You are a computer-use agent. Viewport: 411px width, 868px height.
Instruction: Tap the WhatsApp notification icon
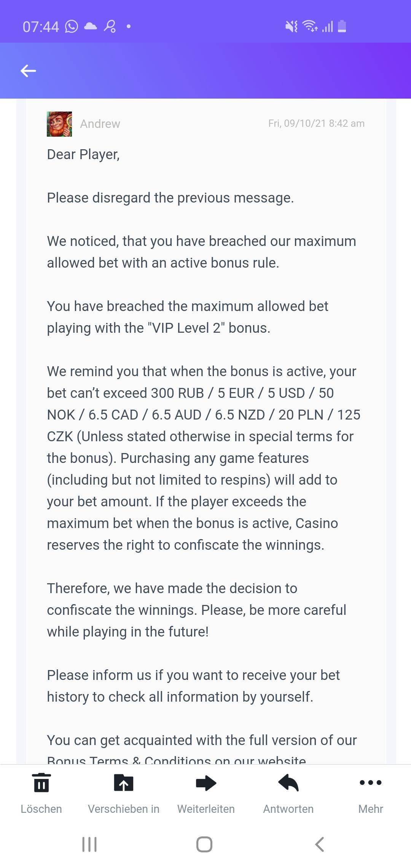[72, 27]
